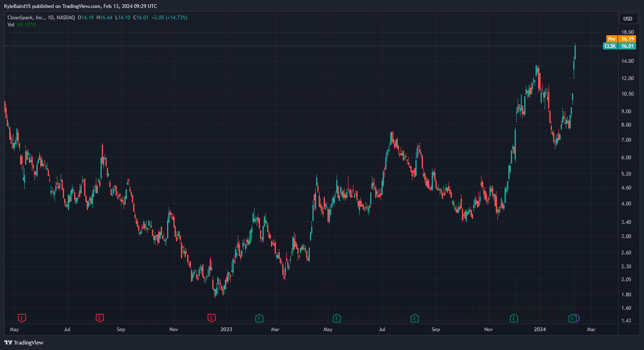Open the red earnings marker before 2023
The width and height of the screenshot is (644, 350).
click(211, 318)
